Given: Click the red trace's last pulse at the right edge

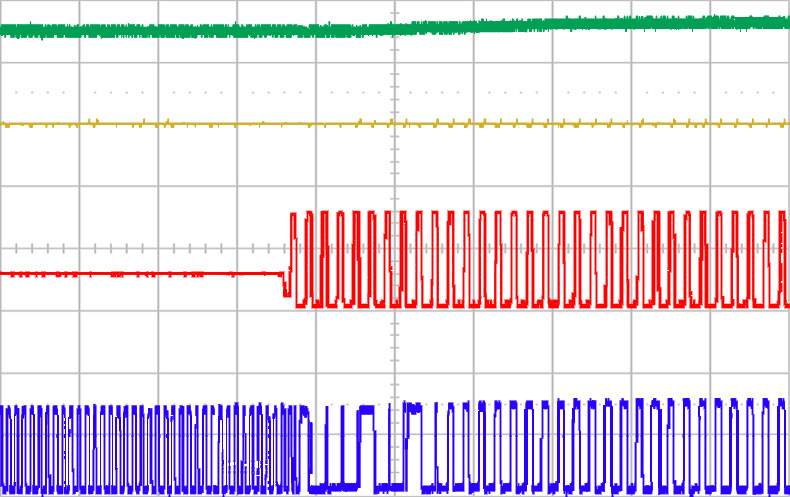Looking at the screenshot, I should [x=779, y=258].
